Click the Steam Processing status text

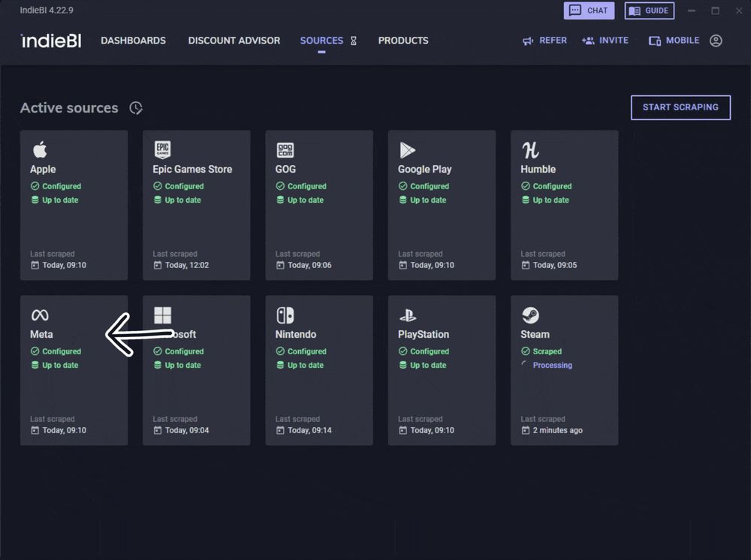[x=552, y=365]
